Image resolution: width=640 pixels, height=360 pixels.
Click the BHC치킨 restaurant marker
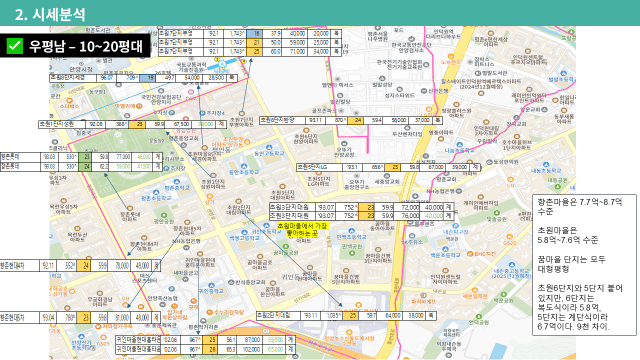[x=470, y=254]
